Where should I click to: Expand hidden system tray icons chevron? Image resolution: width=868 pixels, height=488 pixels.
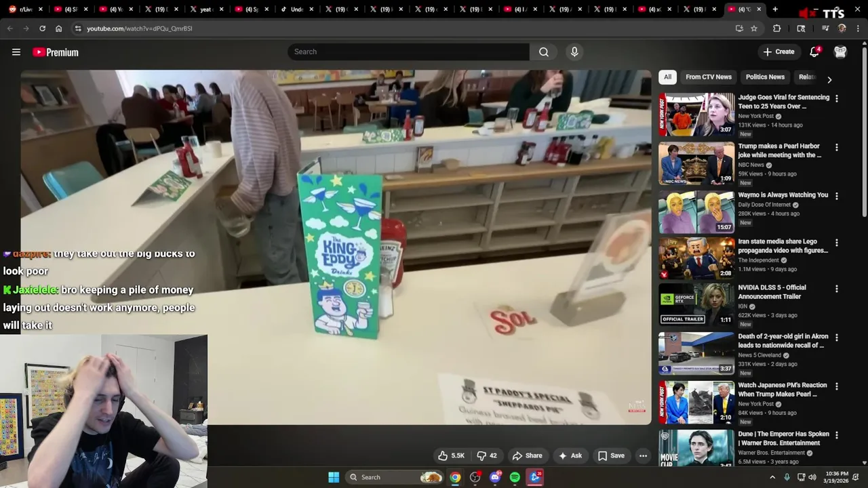click(772, 477)
